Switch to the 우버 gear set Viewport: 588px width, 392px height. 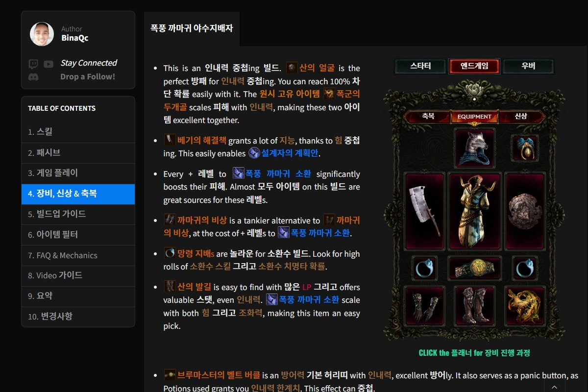pyautogui.click(x=528, y=66)
